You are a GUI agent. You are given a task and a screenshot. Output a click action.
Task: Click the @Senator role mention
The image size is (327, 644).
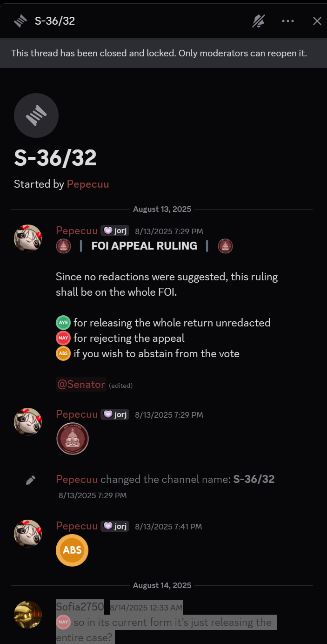(x=81, y=384)
